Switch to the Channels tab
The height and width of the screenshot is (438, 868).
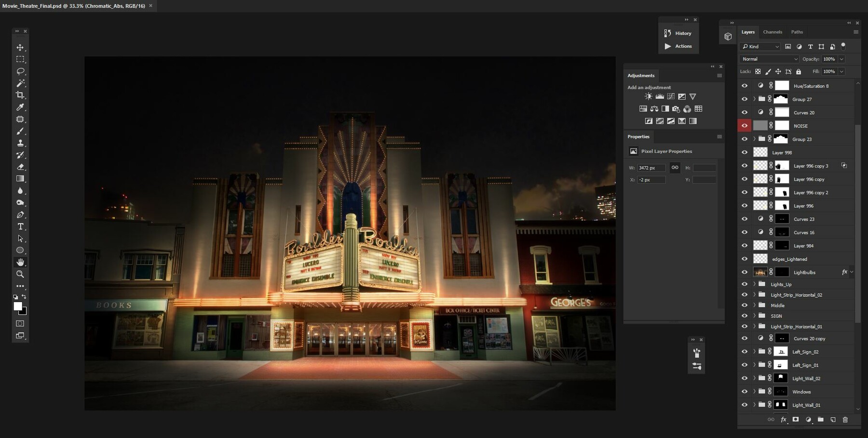coord(772,32)
